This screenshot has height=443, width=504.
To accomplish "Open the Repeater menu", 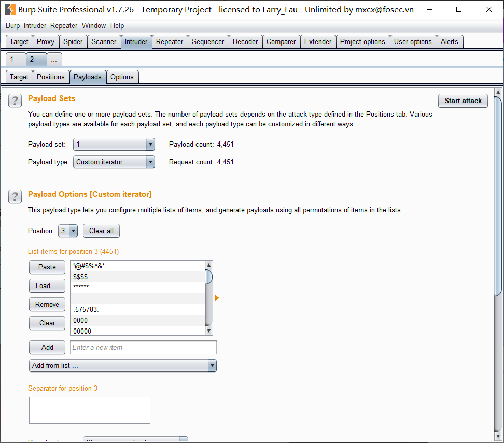I will tap(64, 26).
